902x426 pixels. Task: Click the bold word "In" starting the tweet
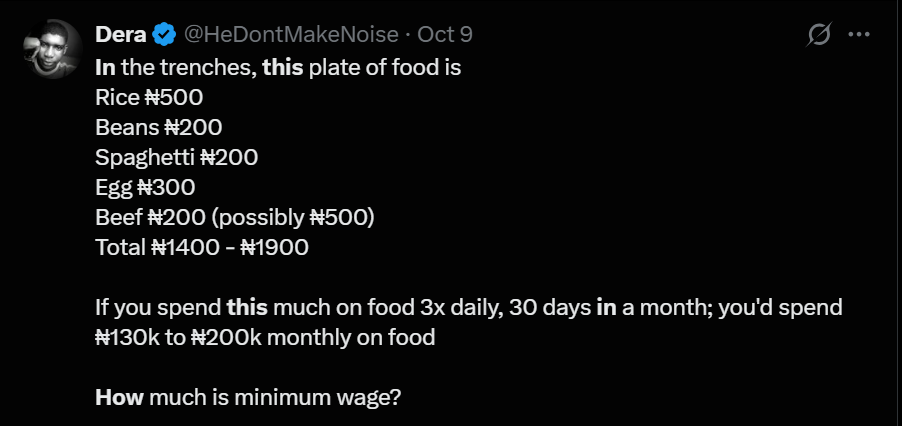tap(104, 69)
